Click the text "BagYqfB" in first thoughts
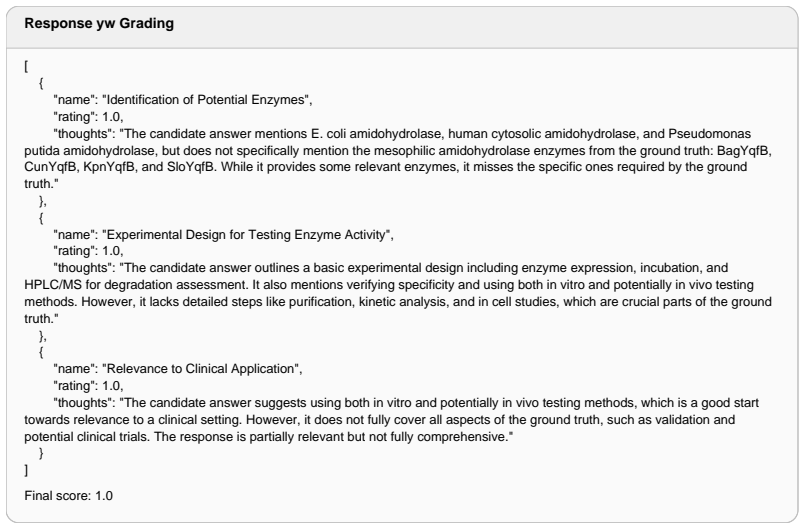Image resolution: width=805 pixels, height=529 pixels. click(744, 150)
